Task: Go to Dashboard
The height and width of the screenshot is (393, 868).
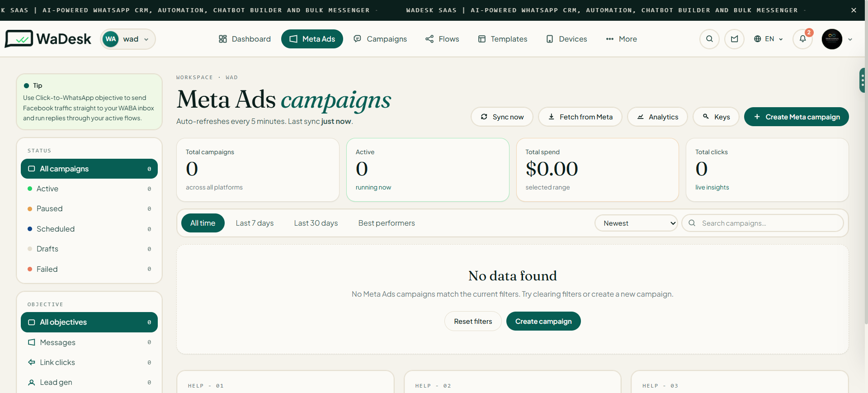Action: pos(245,39)
